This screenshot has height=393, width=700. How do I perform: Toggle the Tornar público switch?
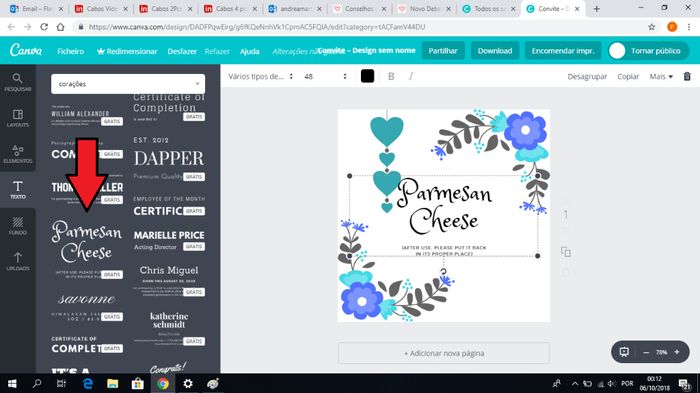tap(617, 51)
